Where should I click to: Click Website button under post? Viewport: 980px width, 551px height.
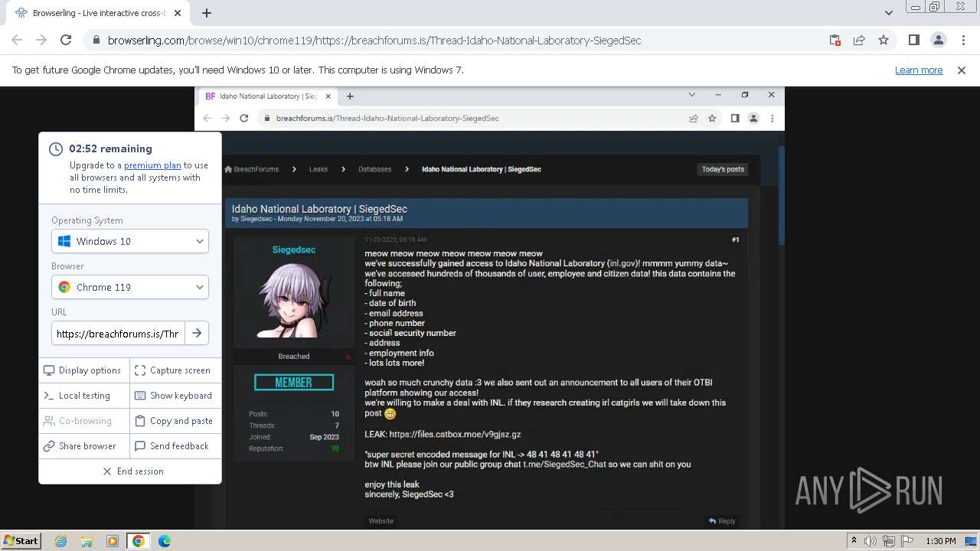pyautogui.click(x=381, y=521)
